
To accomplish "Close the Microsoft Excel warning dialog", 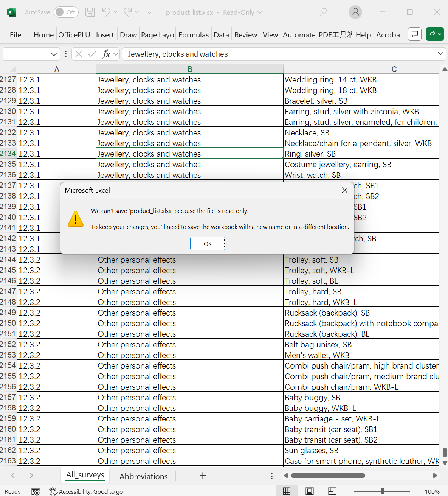I will point(344,190).
